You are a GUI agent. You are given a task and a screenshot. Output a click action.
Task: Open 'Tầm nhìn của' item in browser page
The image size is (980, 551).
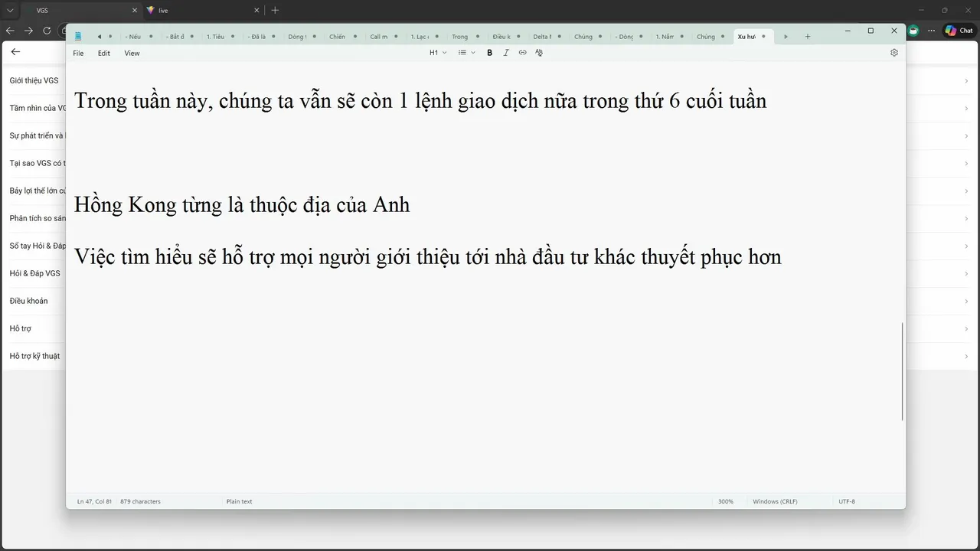pos(38,108)
